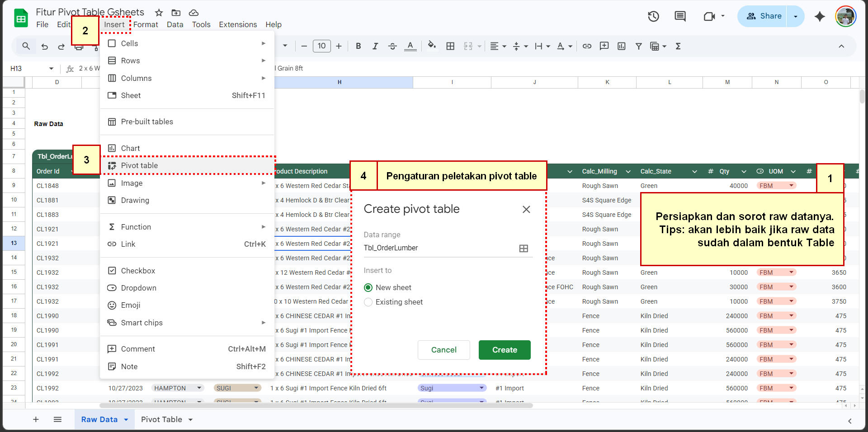Open the borders tool
The height and width of the screenshot is (432, 868).
[450, 46]
